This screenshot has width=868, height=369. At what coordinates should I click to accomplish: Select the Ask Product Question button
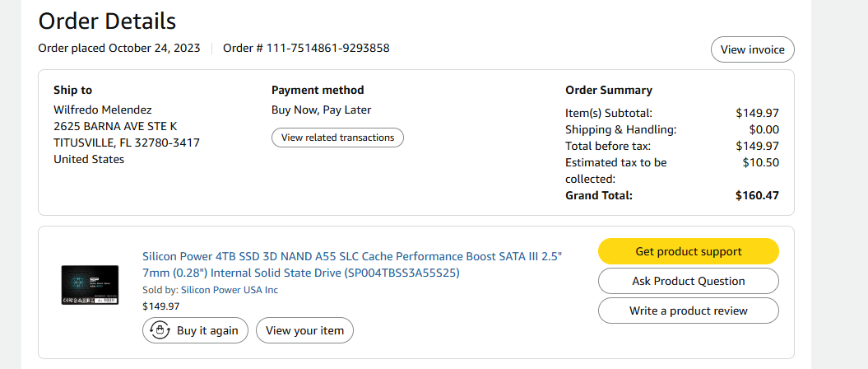688,281
